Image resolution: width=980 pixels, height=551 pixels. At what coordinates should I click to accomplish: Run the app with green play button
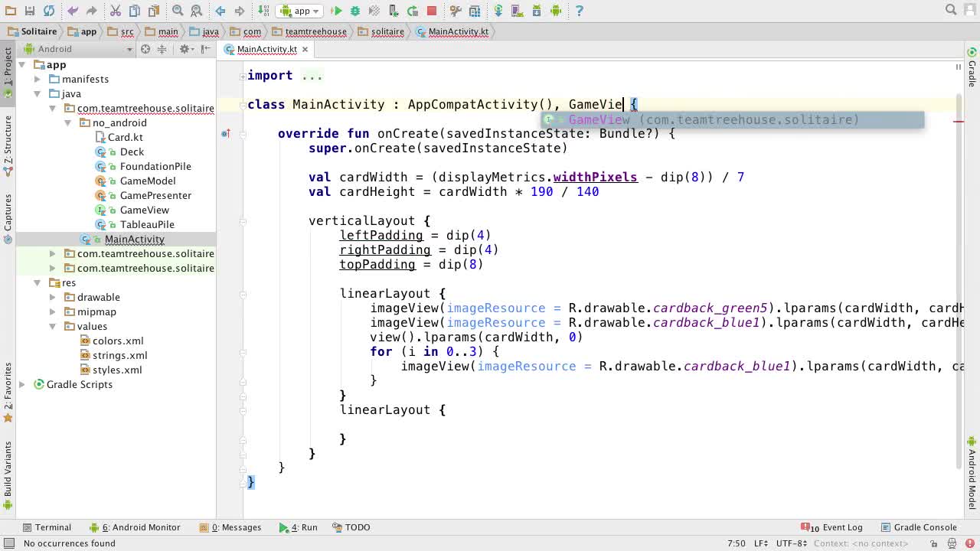336,11
